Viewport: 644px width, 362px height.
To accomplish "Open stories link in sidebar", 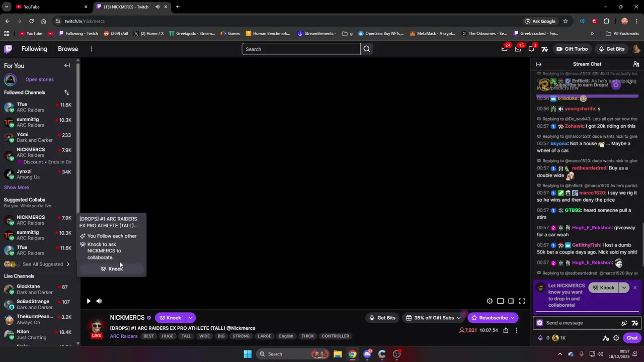I will point(39,79).
